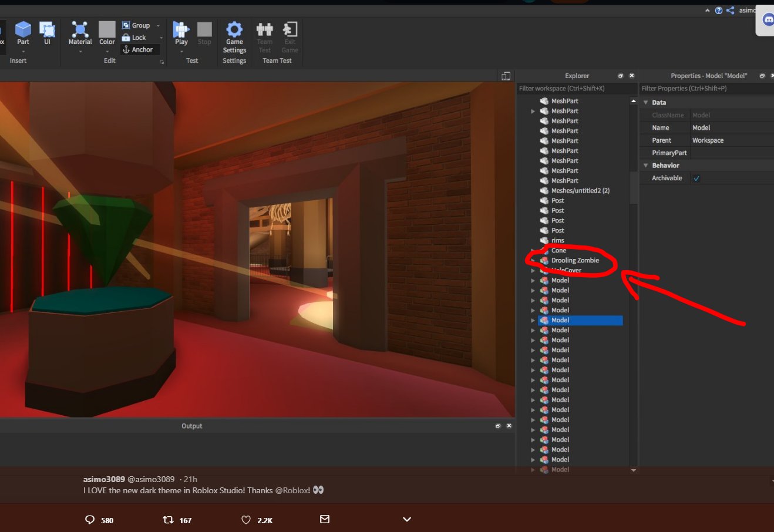Edit the Name property value Model

[732, 127]
